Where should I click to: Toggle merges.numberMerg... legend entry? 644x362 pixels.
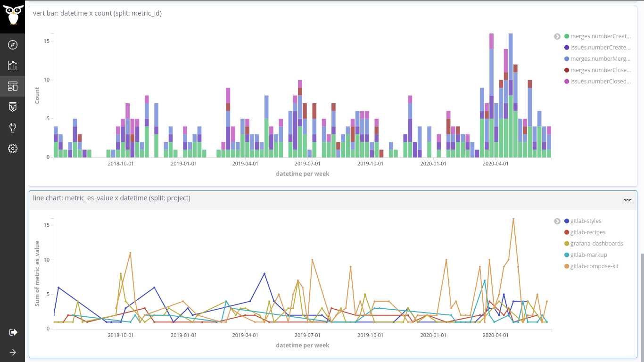click(597, 59)
